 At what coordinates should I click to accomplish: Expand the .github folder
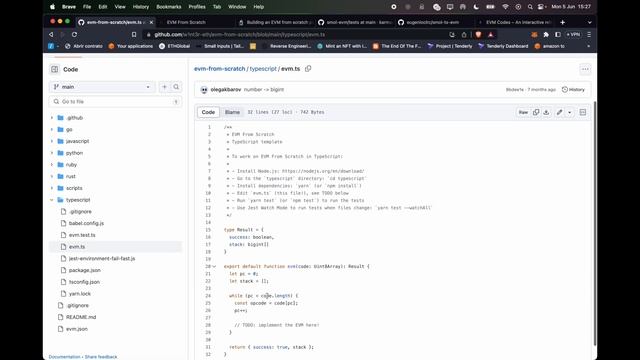[x=52, y=118]
